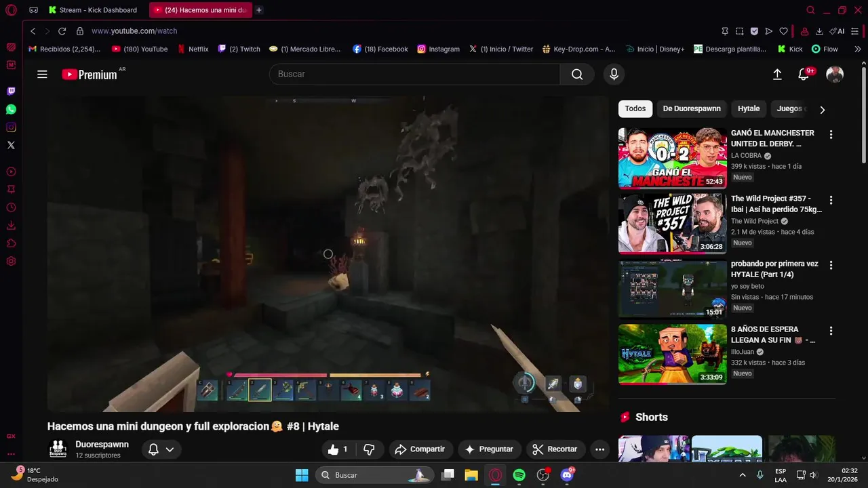Open the Netflix bookmark
This screenshot has width=868, height=488.
pyautogui.click(x=193, y=49)
